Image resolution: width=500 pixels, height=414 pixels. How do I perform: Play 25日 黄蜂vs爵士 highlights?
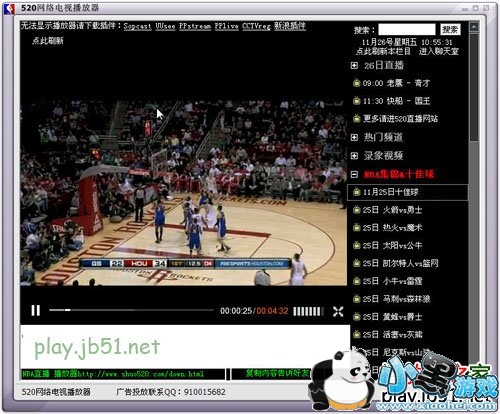pos(392,317)
